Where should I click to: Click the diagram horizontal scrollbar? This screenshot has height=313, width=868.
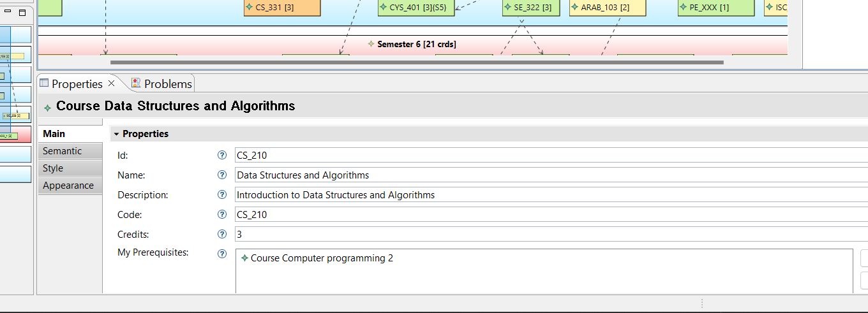pyautogui.click(x=417, y=62)
